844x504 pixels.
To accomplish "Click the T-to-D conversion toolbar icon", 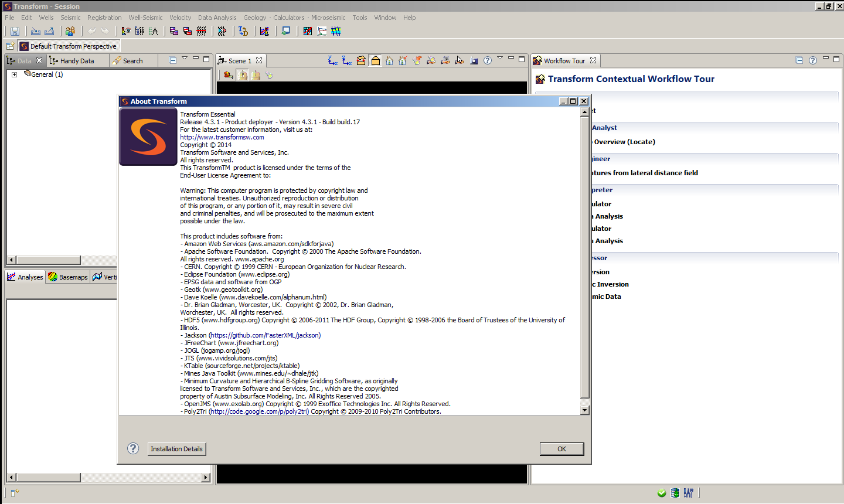I will click(243, 31).
